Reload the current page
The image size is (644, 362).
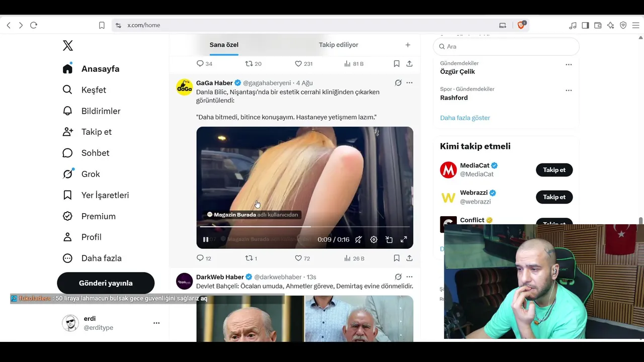point(34,25)
